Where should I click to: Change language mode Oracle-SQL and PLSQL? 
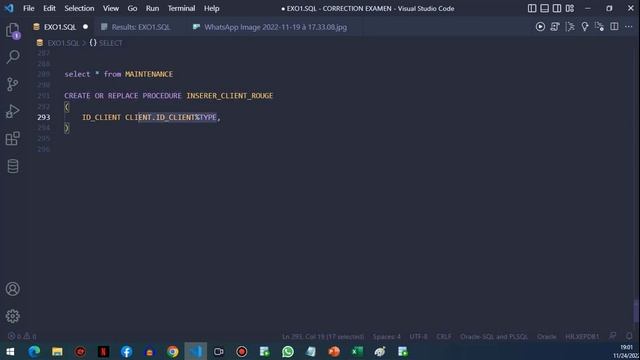(x=494, y=337)
